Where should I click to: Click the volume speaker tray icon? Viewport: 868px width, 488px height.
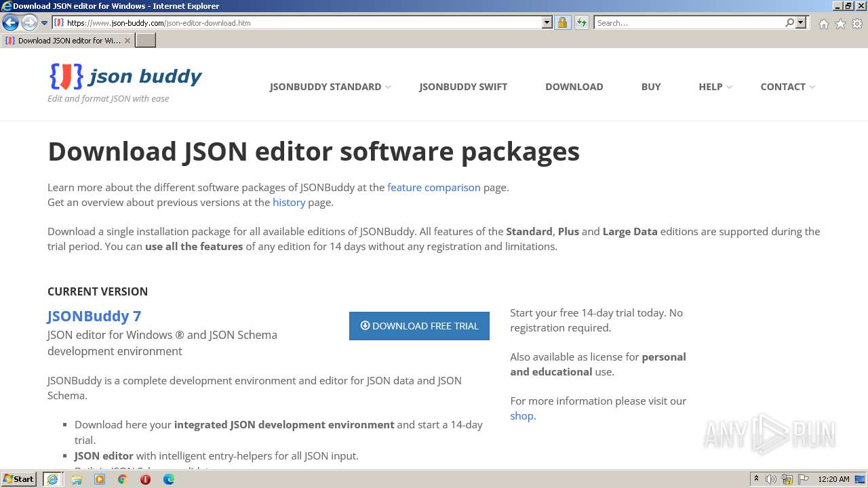[771, 479]
